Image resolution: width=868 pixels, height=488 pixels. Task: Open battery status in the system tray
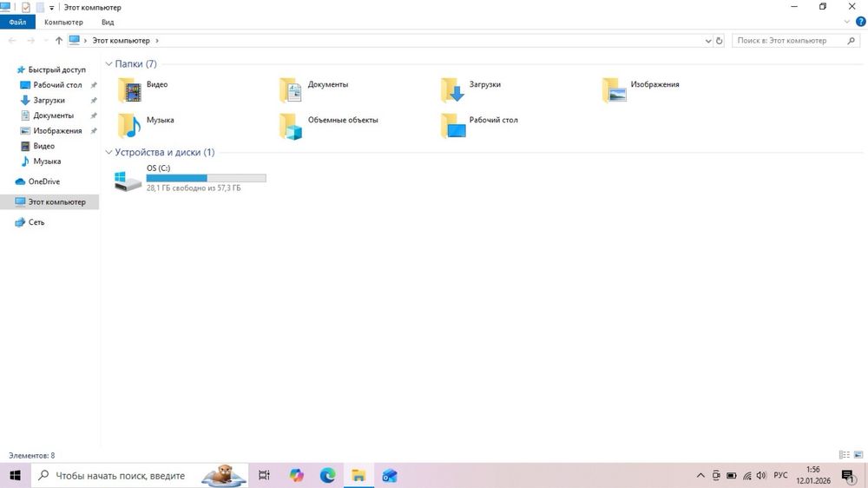coord(731,475)
